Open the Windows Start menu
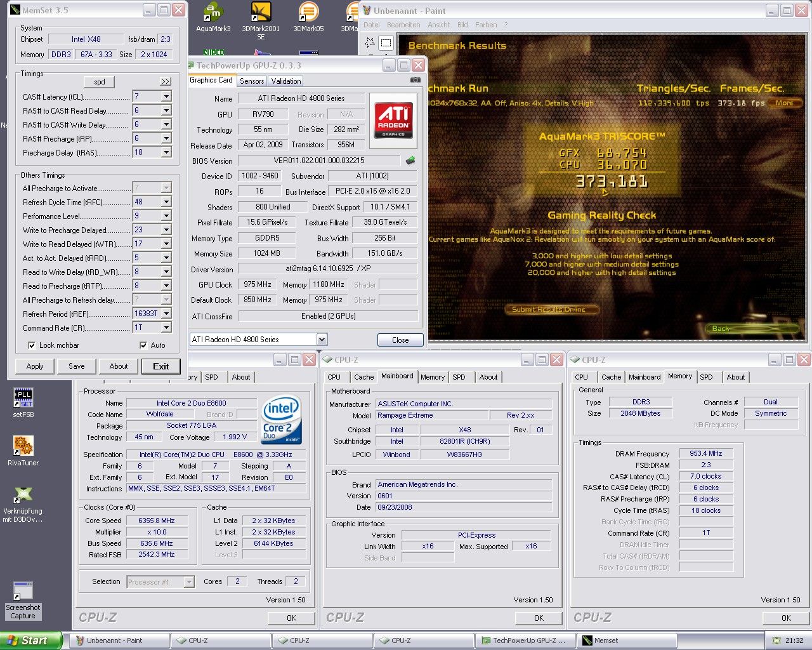The width and height of the screenshot is (812, 650). tap(31, 640)
